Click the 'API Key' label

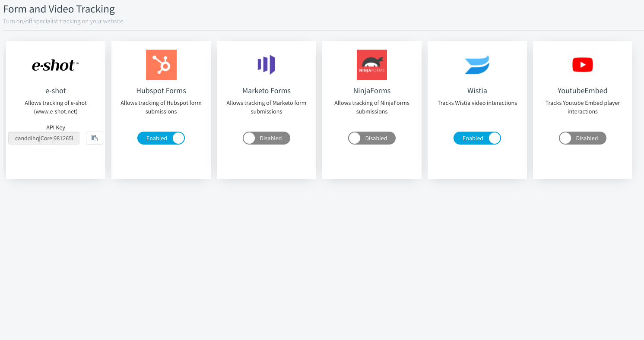[56, 128]
